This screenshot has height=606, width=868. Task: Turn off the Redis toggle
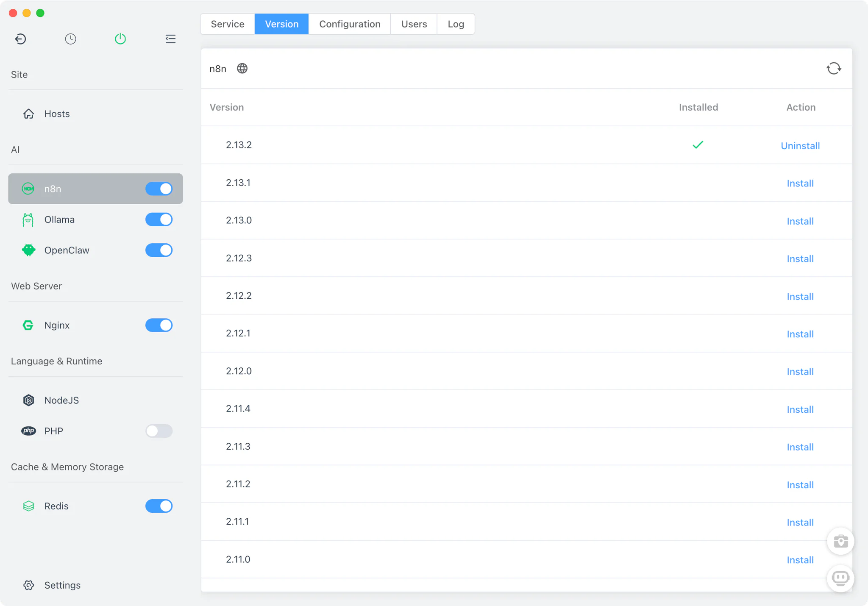pos(159,506)
